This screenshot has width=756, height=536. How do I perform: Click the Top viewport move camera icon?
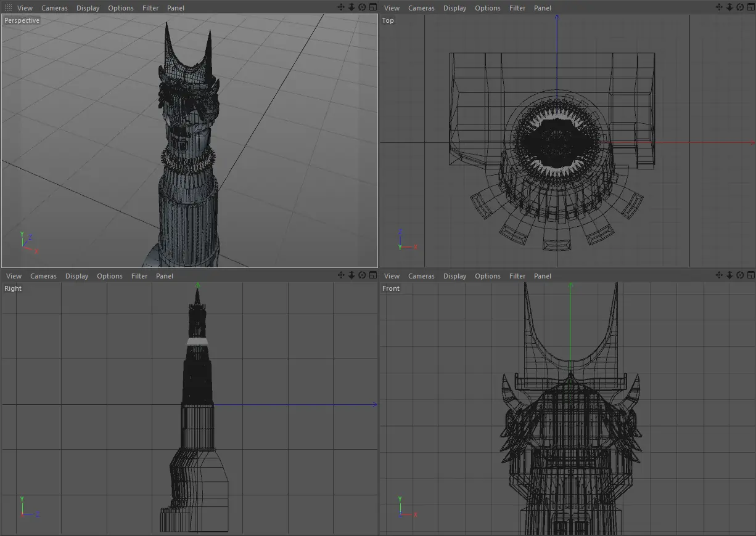pyautogui.click(x=719, y=7)
